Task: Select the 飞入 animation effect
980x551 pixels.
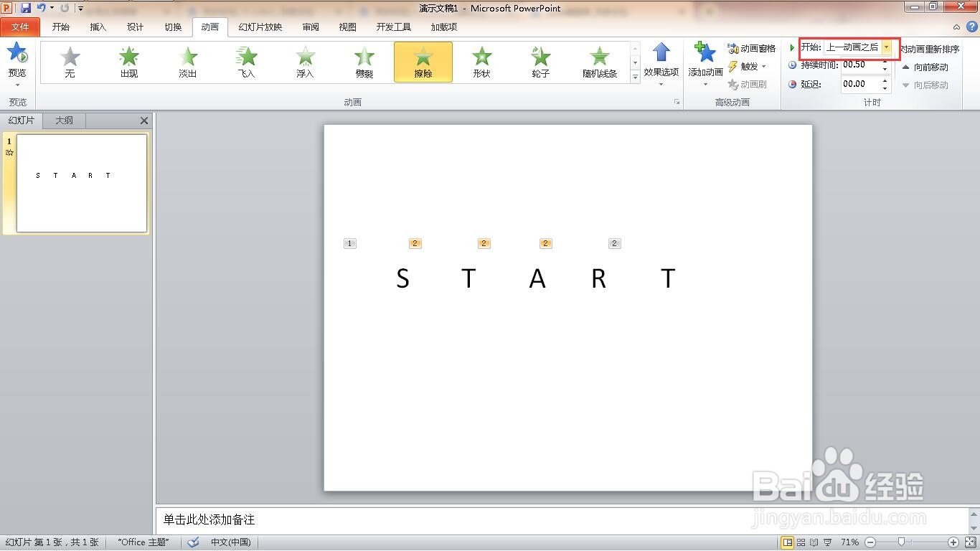Action: click(x=247, y=62)
